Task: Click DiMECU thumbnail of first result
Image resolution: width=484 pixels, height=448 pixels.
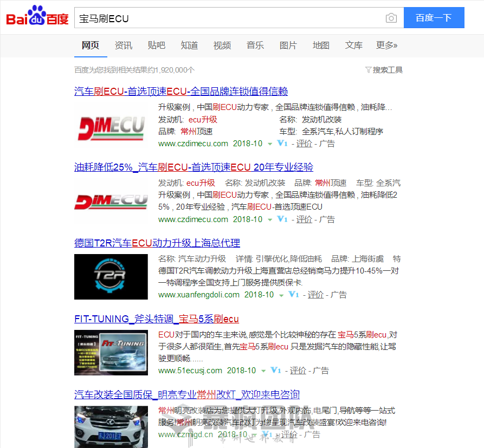Action: tap(111, 126)
